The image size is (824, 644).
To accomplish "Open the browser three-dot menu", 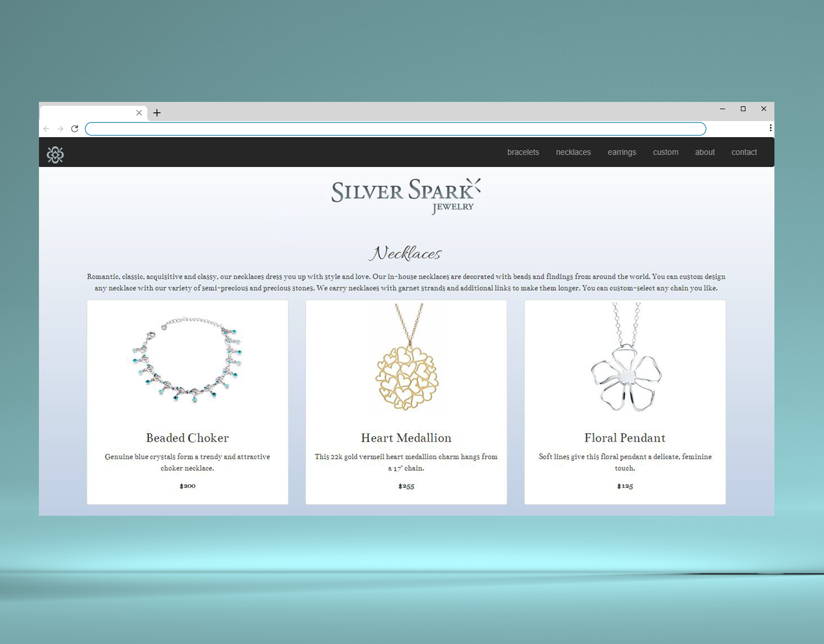I will [770, 128].
